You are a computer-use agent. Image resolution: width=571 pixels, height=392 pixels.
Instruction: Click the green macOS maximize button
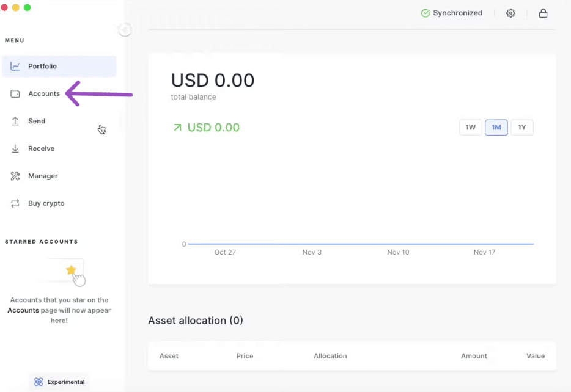click(x=27, y=7)
